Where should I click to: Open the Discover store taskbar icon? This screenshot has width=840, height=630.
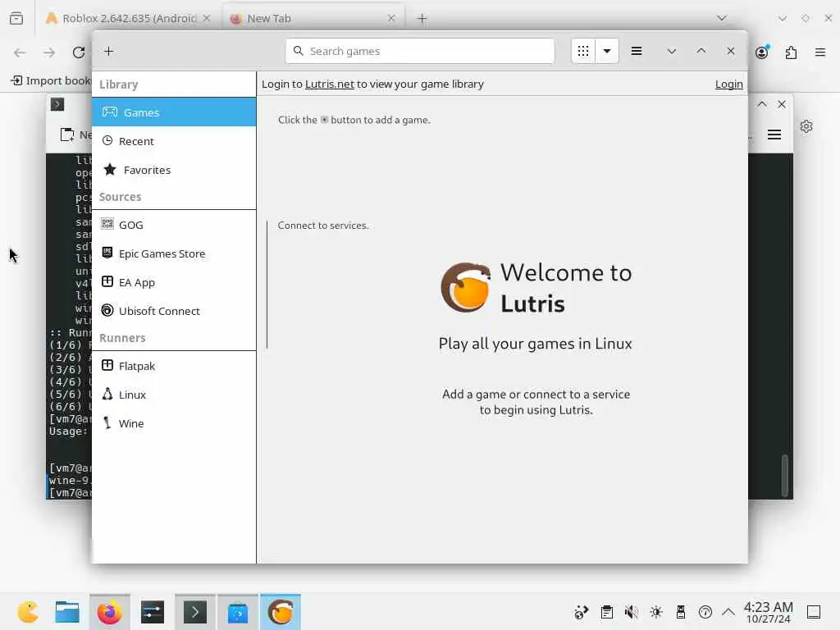(238, 612)
